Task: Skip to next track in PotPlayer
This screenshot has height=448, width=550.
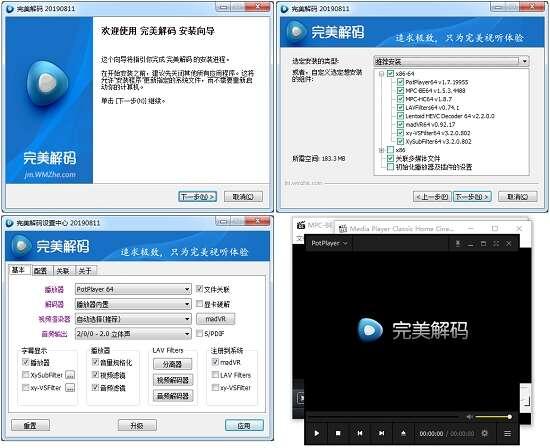Action: (382, 433)
